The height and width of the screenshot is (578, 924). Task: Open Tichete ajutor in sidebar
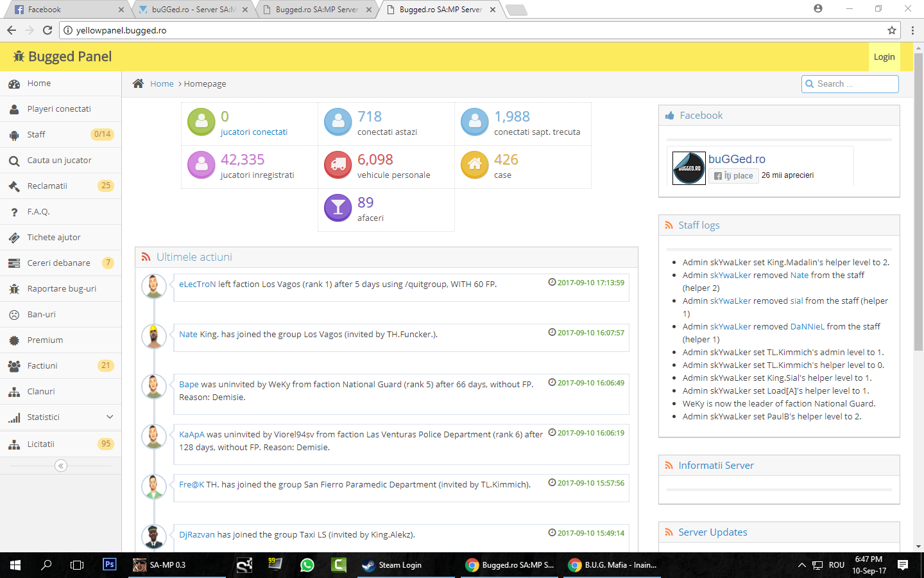61,238
